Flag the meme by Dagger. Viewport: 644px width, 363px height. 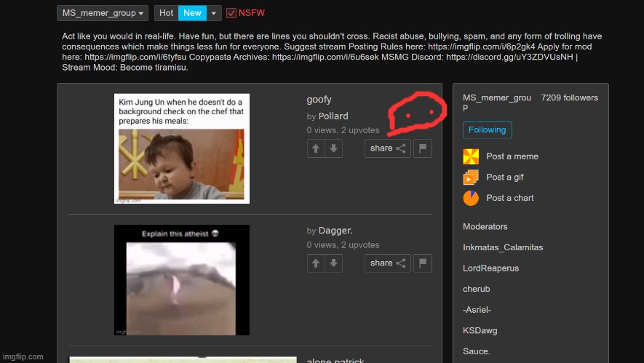pos(423,263)
